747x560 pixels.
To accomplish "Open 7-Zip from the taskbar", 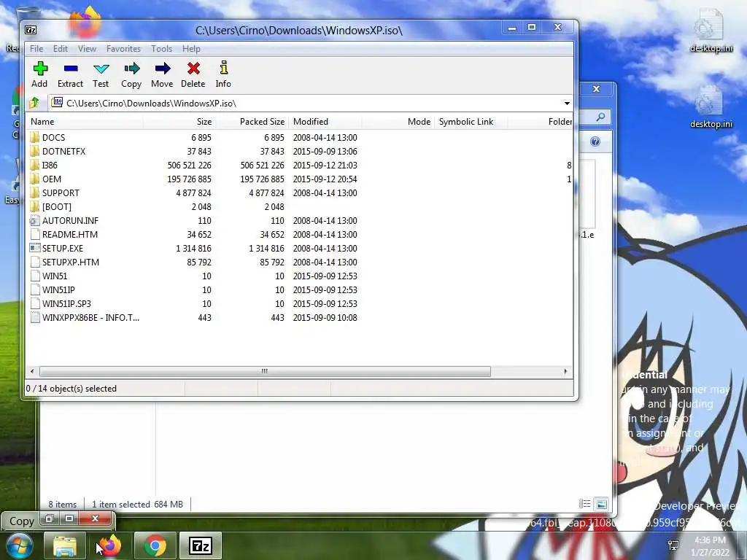I will point(201,545).
